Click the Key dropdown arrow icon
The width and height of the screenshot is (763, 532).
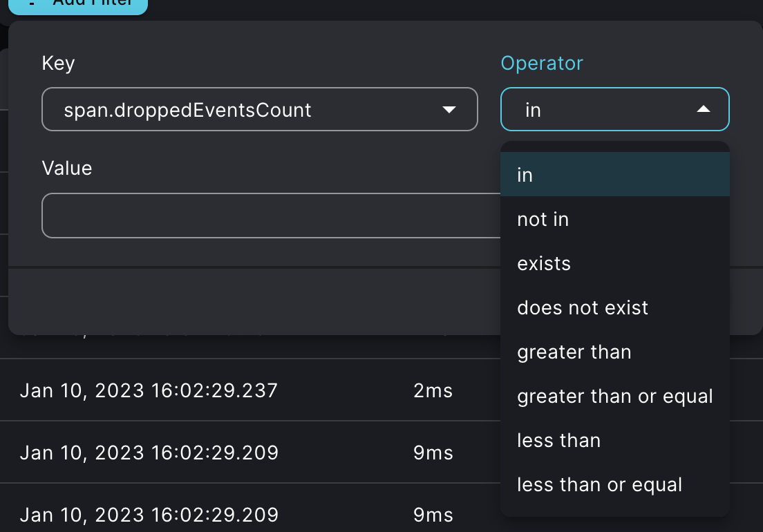click(x=449, y=110)
